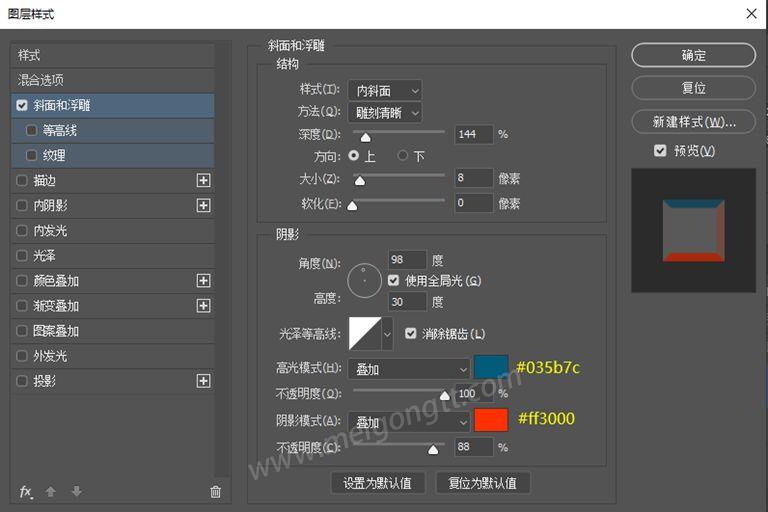Open the 阴影模式 blend mode dropdown
The width and height of the screenshot is (768, 512).
[409, 422]
